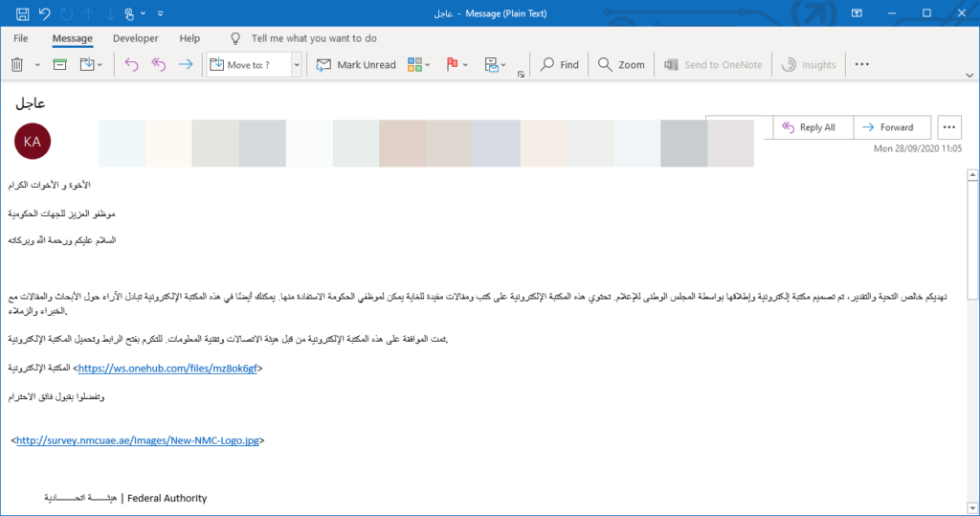The width and height of the screenshot is (980, 516).
Task: Click the Forward button in the message header
Action: click(x=892, y=127)
